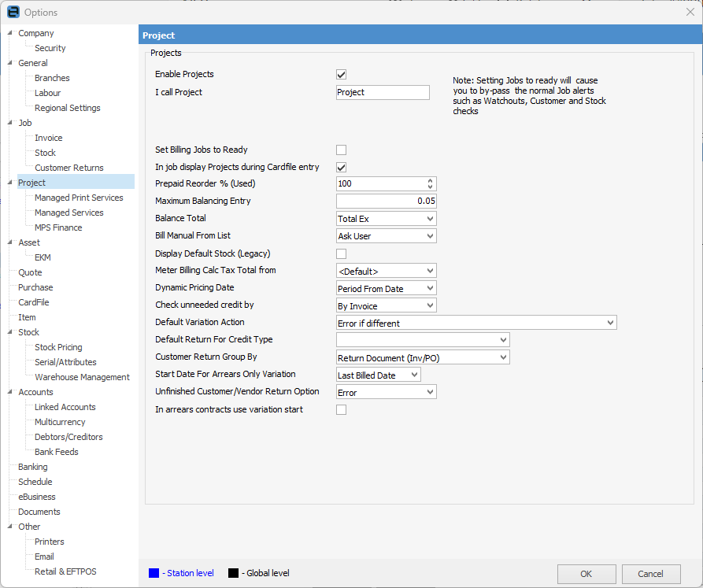This screenshot has width=703, height=588.
Task: Toggle In arrears contracts use variation start
Action: tap(341, 409)
